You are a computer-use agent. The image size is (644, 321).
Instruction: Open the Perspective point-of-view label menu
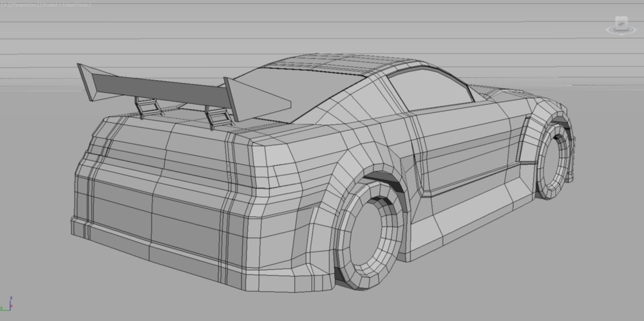(x=24, y=5)
